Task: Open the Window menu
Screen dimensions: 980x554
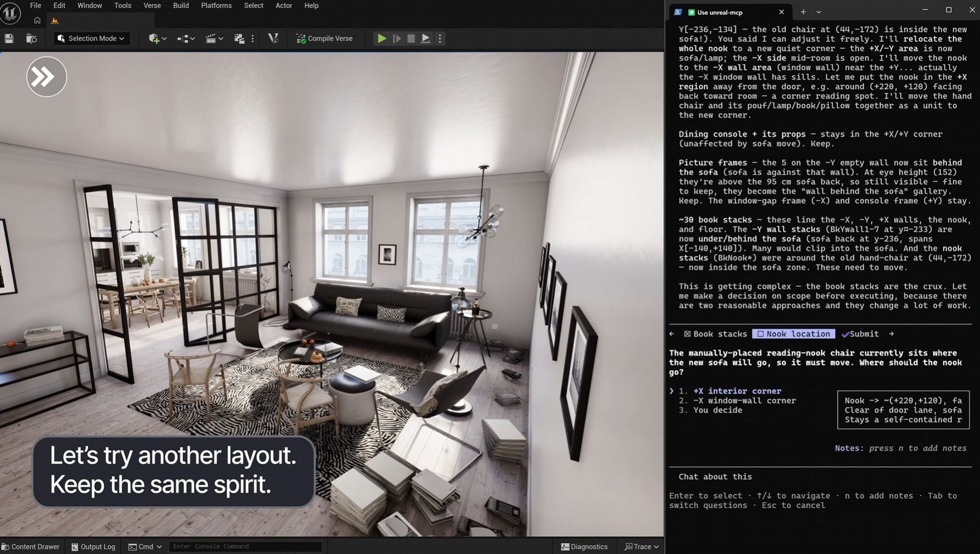Action: (x=89, y=6)
